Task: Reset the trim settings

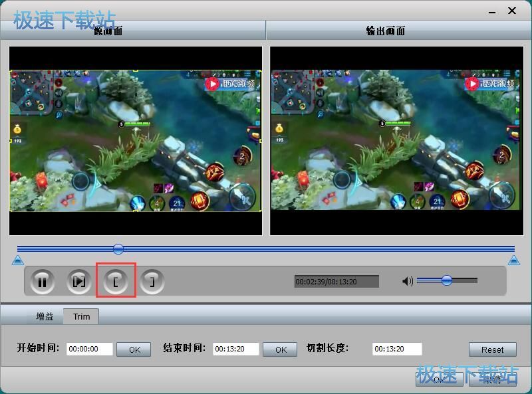Action: point(493,349)
